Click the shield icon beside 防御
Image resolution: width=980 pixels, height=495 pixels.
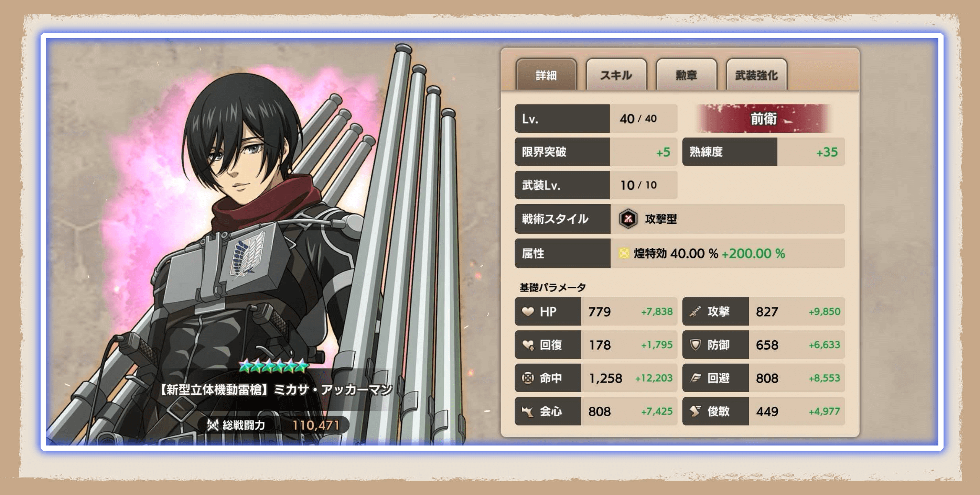pyautogui.click(x=695, y=345)
